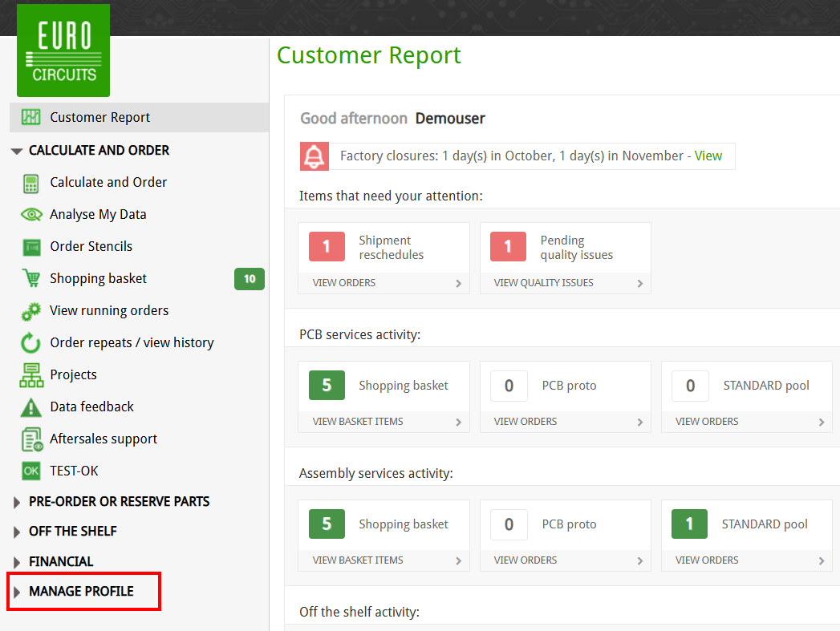840x631 pixels.
Task: Click the Eurocircuits logo
Action: coord(63,51)
